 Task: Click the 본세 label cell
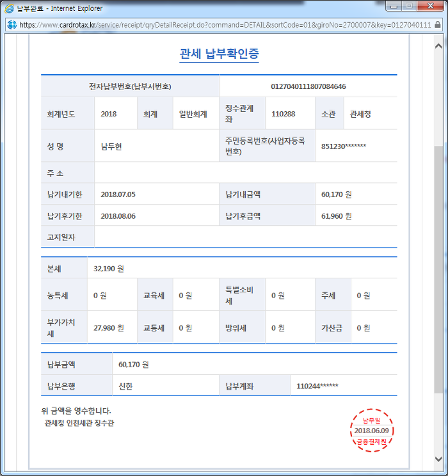(x=64, y=268)
